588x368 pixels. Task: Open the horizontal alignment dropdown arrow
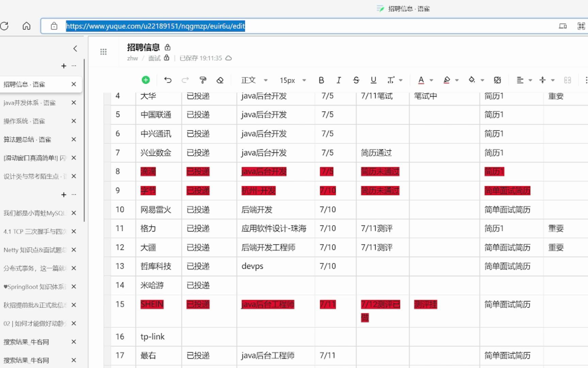point(530,80)
